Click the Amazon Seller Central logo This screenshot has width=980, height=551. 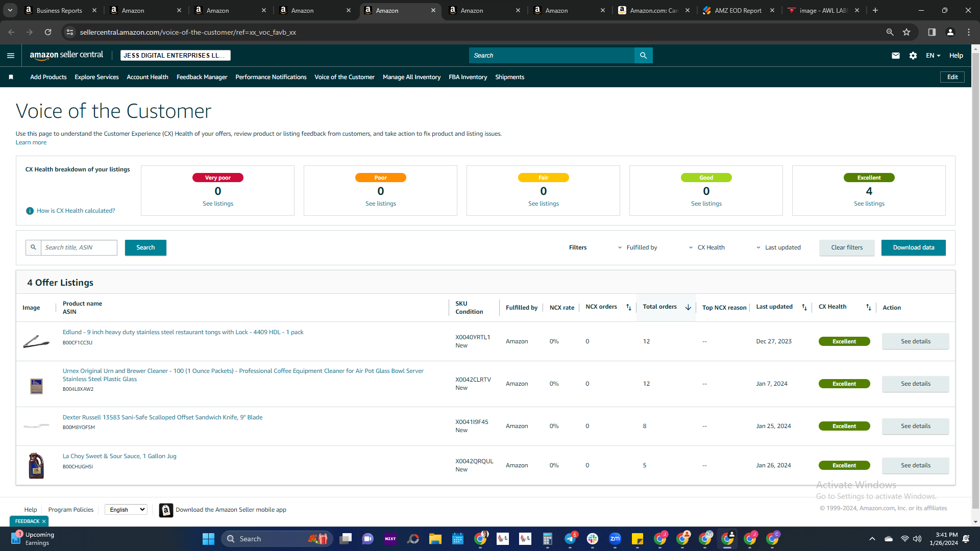pyautogui.click(x=66, y=55)
